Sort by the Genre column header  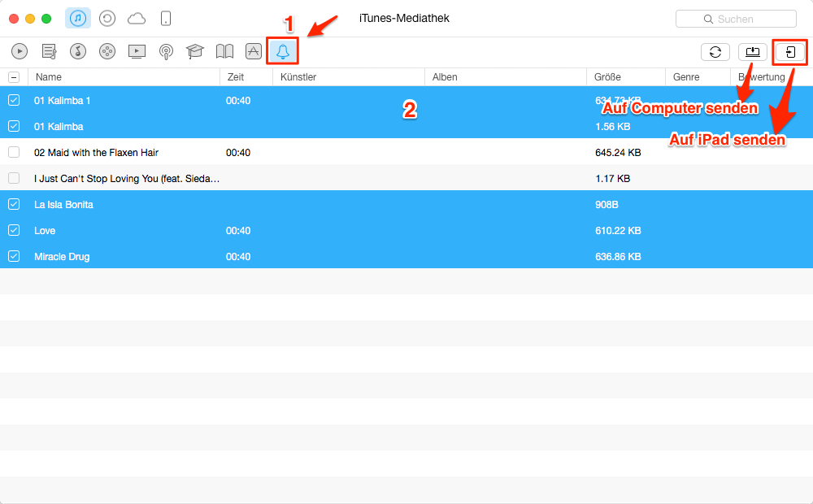698,77
